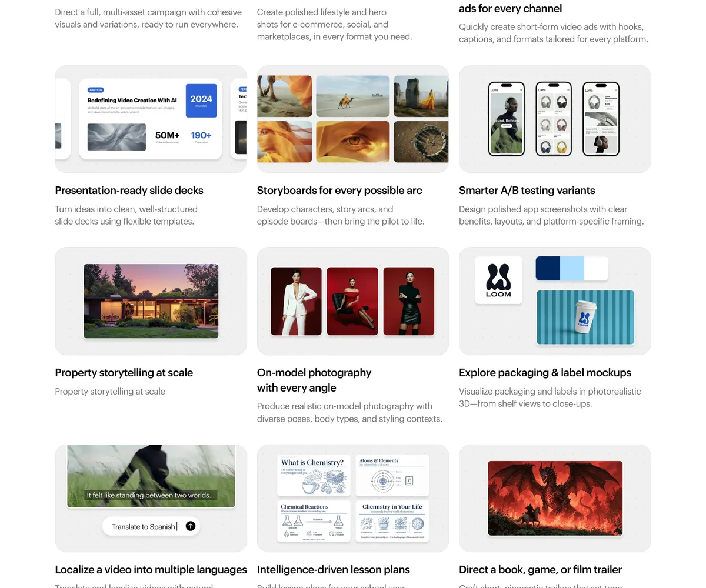
Task: Open Property storytelling at scale heading
Action: [124, 373]
